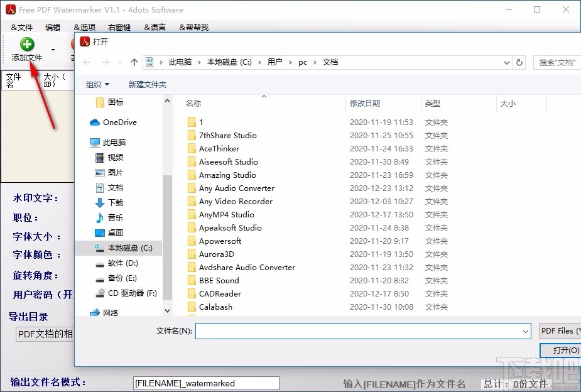The width and height of the screenshot is (581, 392).
Task: Click the 打开(O) button
Action: (561, 350)
